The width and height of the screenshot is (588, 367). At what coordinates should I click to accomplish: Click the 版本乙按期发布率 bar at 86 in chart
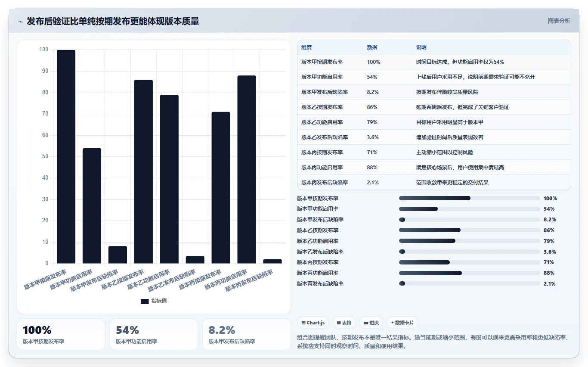click(x=143, y=172)
